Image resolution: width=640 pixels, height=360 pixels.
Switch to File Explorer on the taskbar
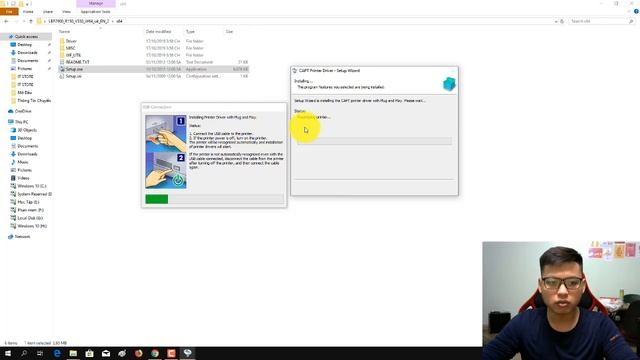[73, 353]
